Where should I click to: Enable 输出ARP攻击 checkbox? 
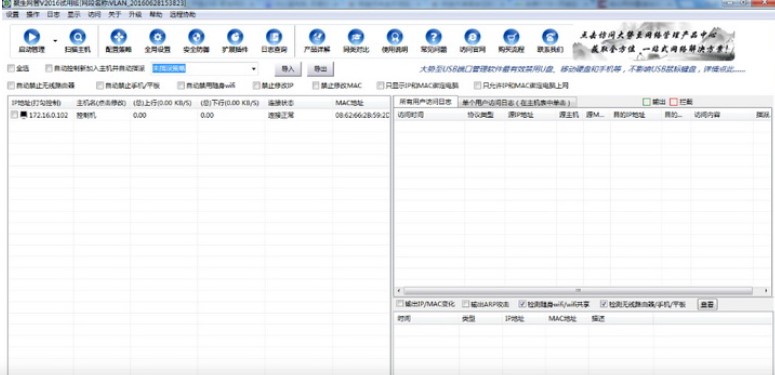click(x=466, y=304)
